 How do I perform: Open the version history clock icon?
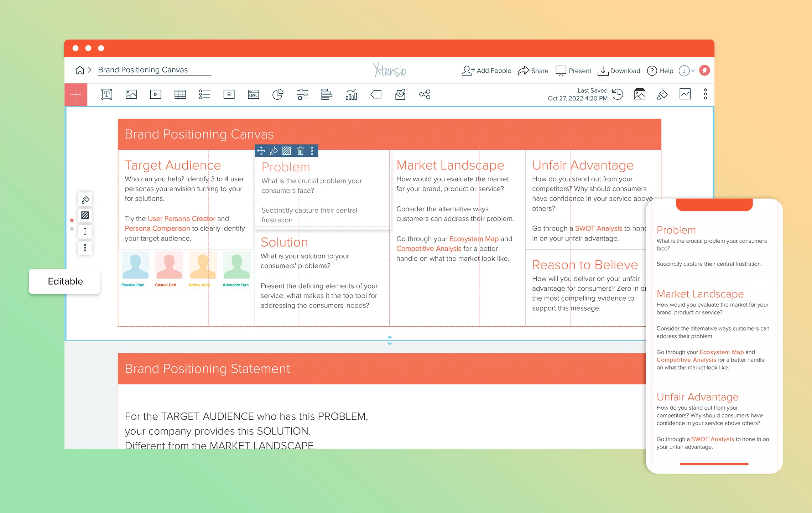pyautogui.click(x=618, y=94)
